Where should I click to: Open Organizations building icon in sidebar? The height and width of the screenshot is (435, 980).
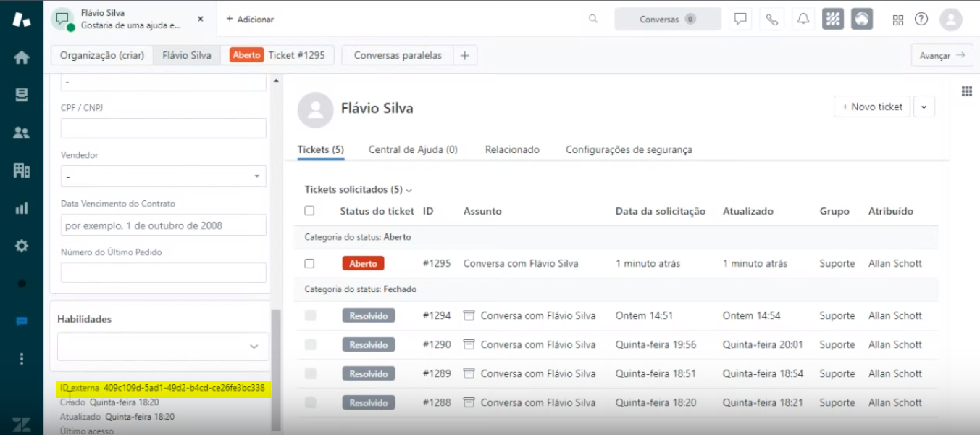coord(21,170)
